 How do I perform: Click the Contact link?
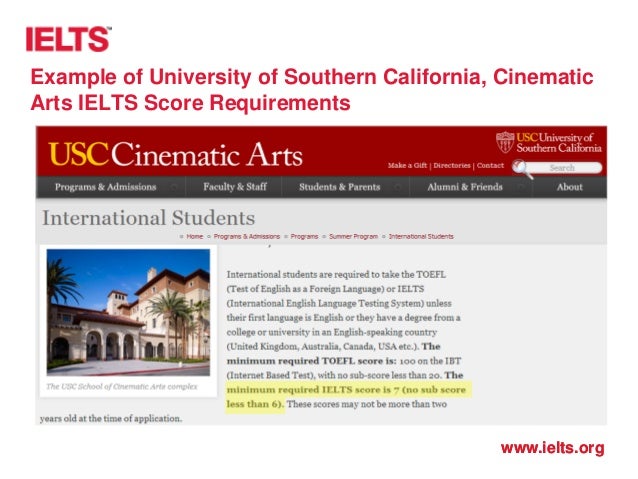[x=490, y=165]
